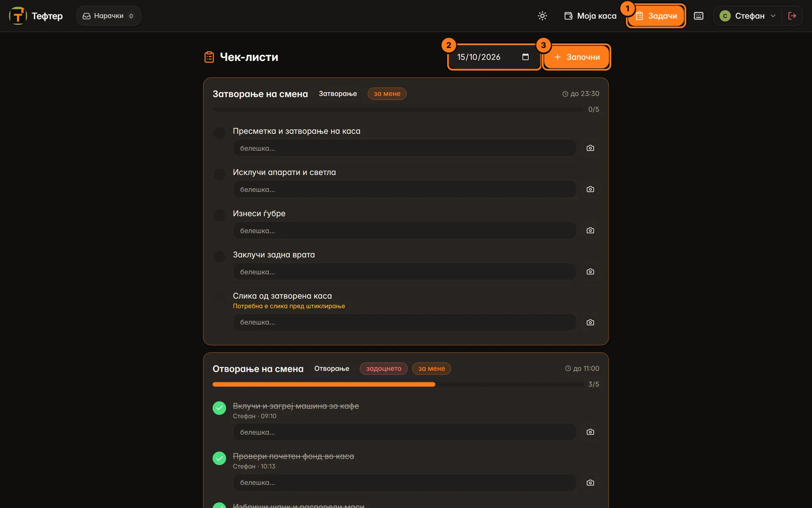Click the Затворање на смена progress bar
Image resolution: width=812 pixels, height=508 pixels.
coord(398,109)
